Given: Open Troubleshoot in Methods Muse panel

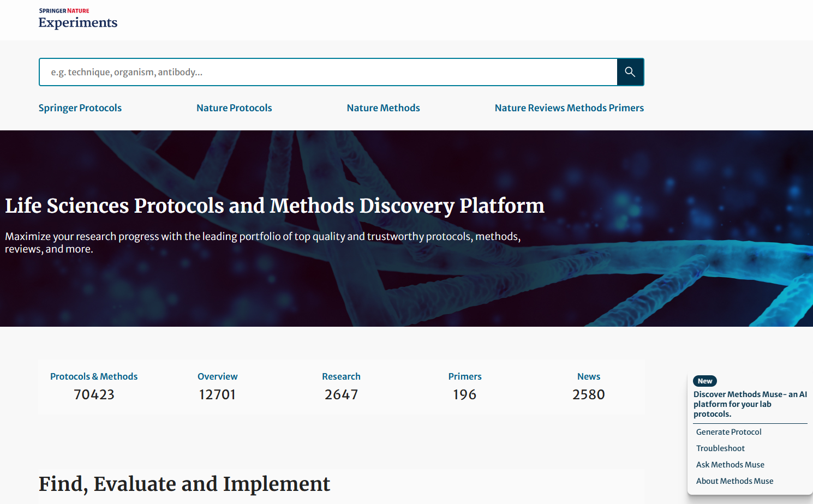Looking at the screenshot, I should (x=720, y=448).
